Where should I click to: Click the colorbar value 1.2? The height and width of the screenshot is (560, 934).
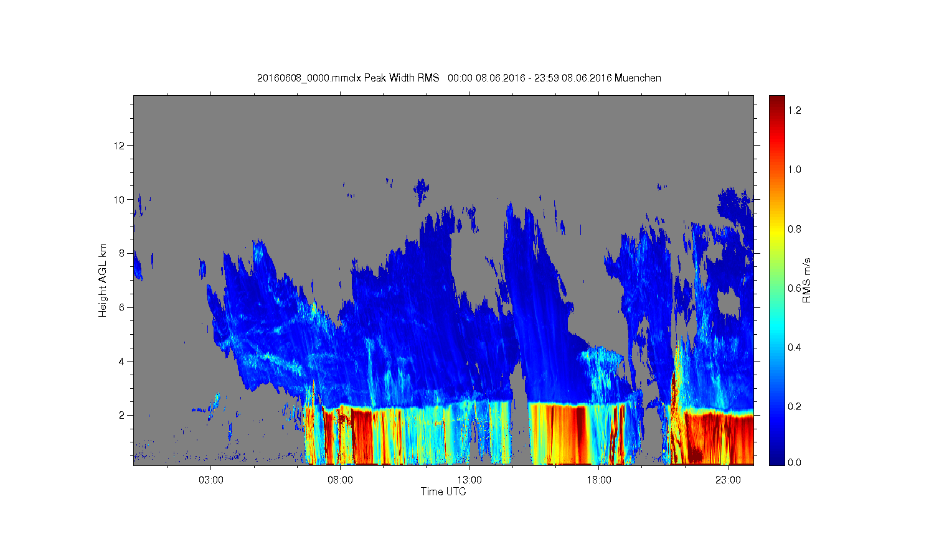(794, 110)
